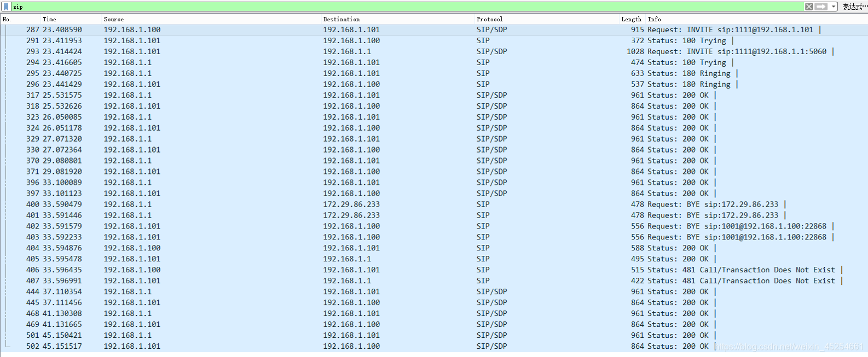Select packet 323 at time 26.050085
Screen dimensions: 868x357
[434, 117]
